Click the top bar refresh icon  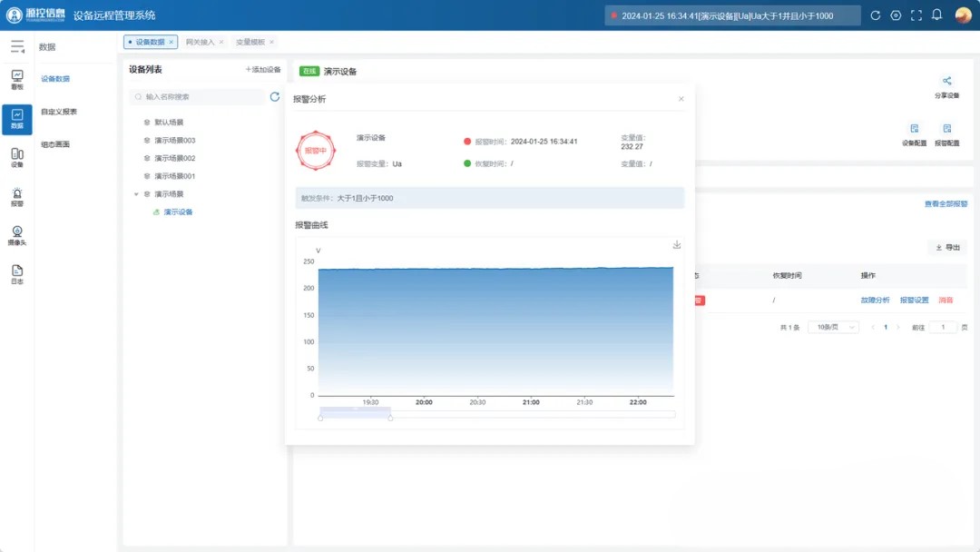pyautogui.click(x=875, y=15)
